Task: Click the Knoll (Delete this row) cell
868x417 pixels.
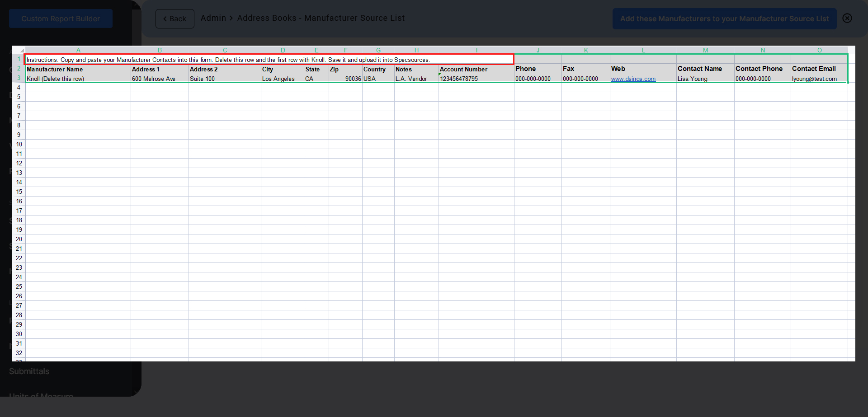Action: point(78,79)
